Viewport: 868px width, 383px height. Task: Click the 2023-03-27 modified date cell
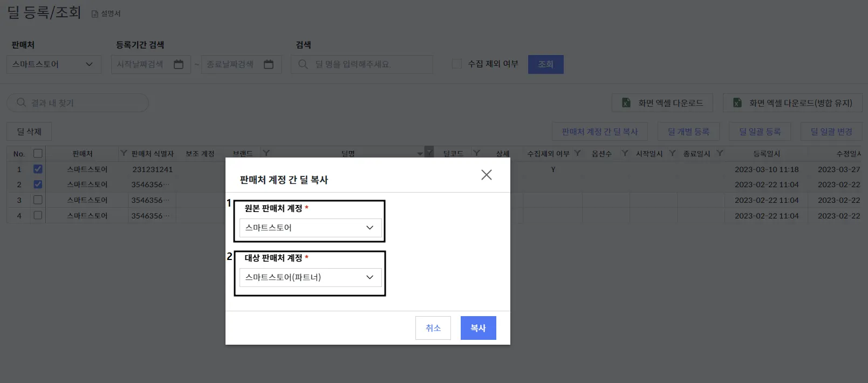tap(839, 169)
